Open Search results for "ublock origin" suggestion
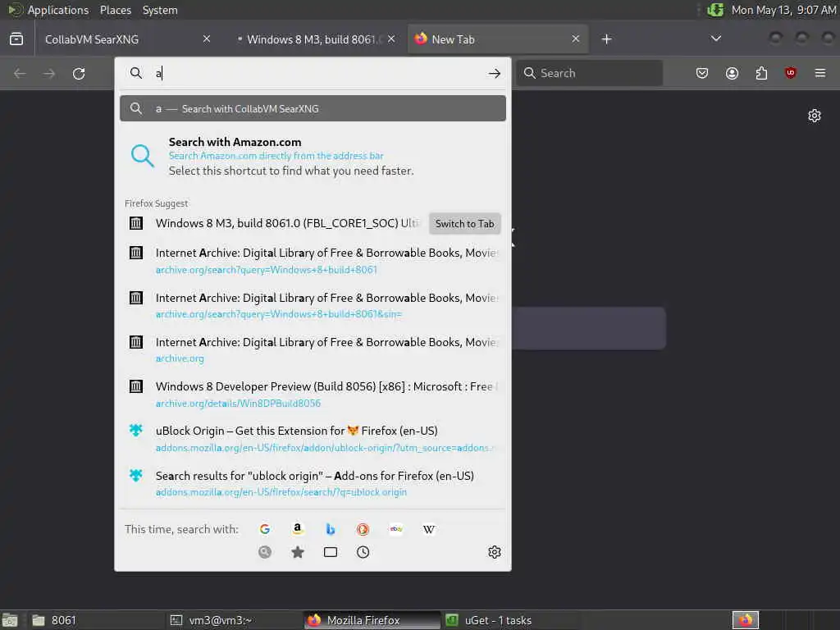840x630 pixels. pos(313,483)
